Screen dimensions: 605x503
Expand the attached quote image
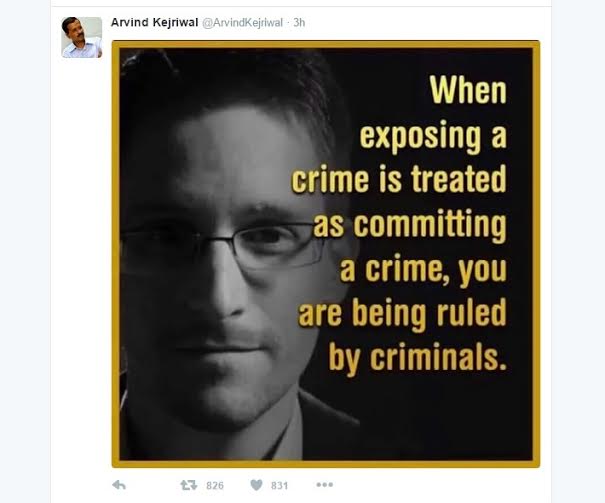[x=326, y=254]
